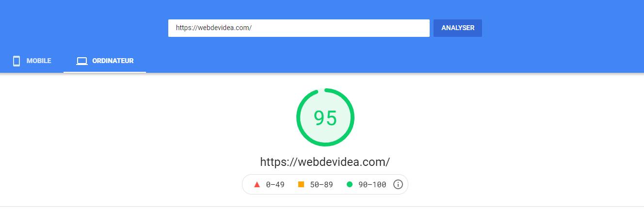
Task: Click the webdevidea.com heading below the score
Action: (325, 162)
